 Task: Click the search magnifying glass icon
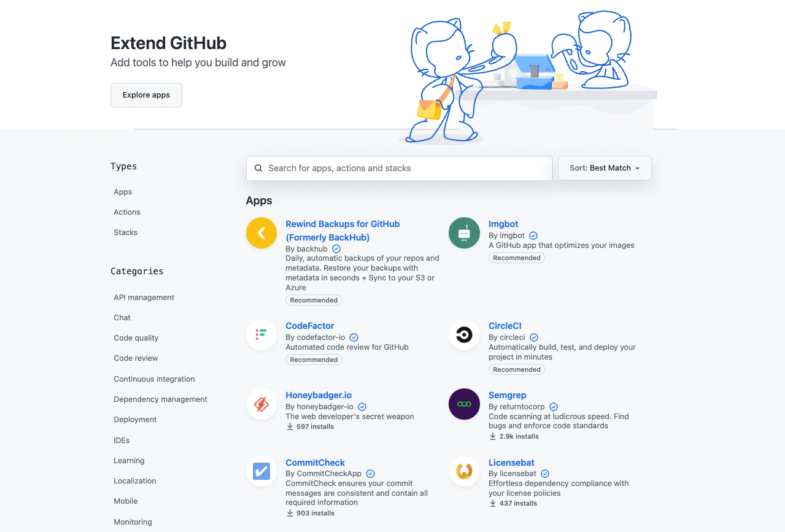(258, 168)
